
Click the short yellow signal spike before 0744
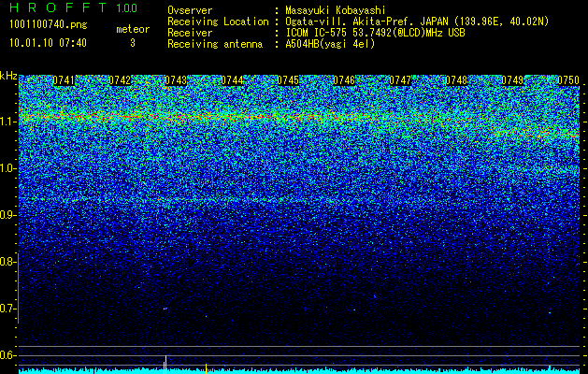tap(206, 368)
